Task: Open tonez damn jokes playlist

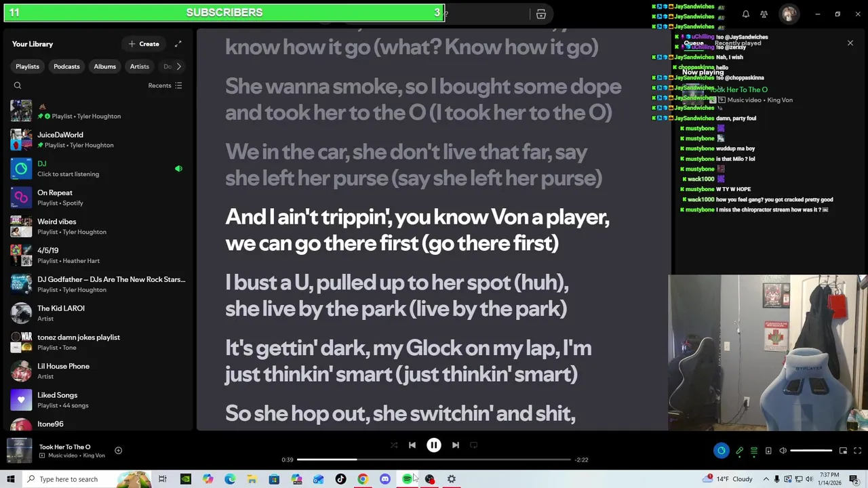Action: click(x=99, y=342)
